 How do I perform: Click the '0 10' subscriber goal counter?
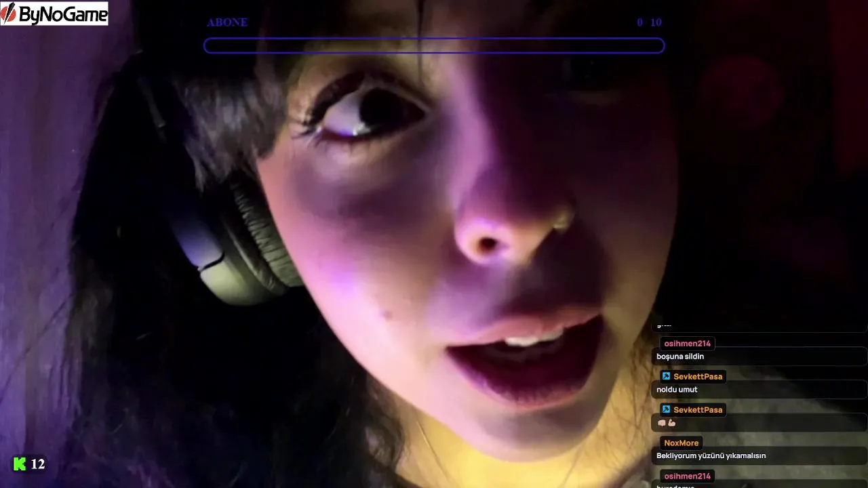pyautogui.click(x=649, y=22)
